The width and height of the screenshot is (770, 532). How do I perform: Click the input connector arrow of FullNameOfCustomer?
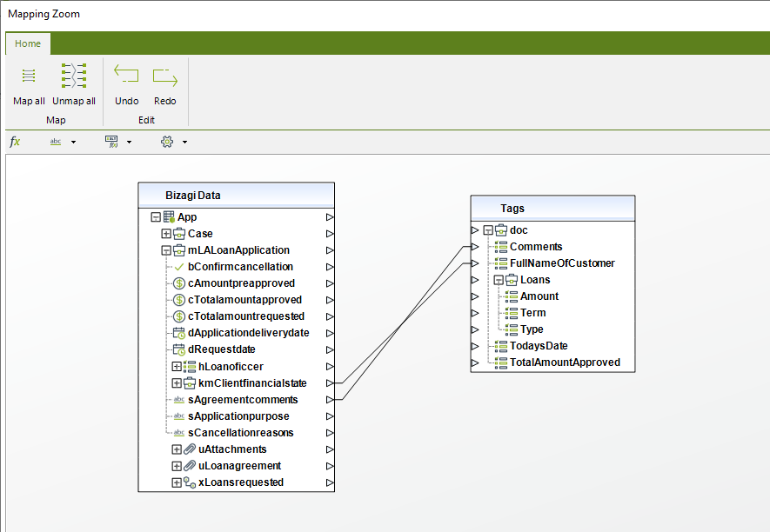(x=475, y=263)
